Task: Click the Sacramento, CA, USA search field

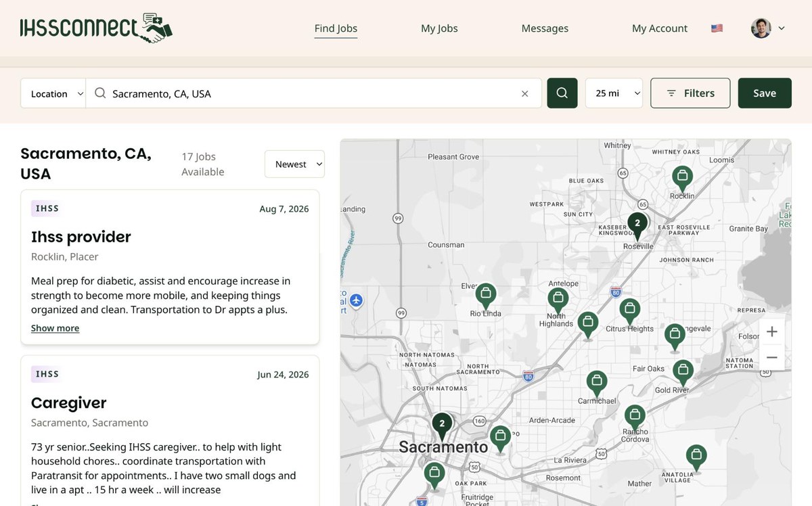Action: [x=313, y=93]
